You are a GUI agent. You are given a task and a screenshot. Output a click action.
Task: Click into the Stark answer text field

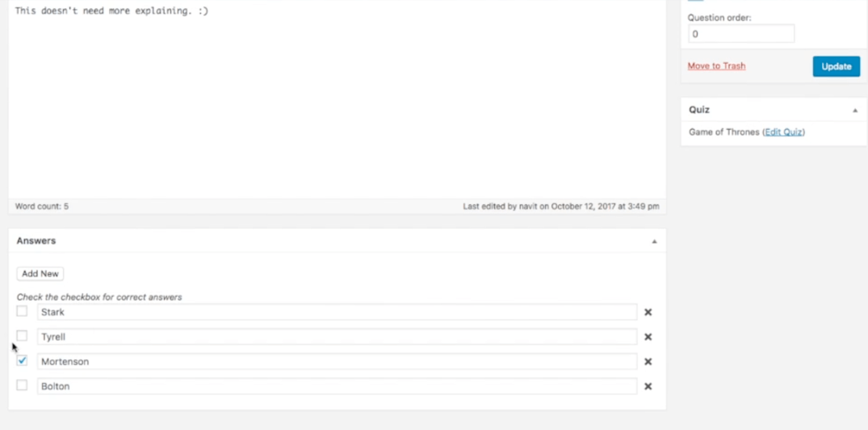coord(337,312)
